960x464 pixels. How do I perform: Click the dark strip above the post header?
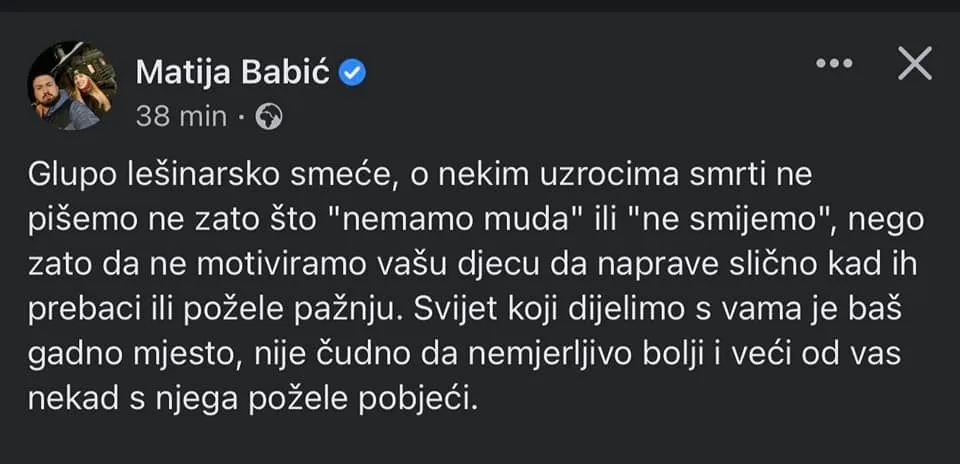[480, 6]
